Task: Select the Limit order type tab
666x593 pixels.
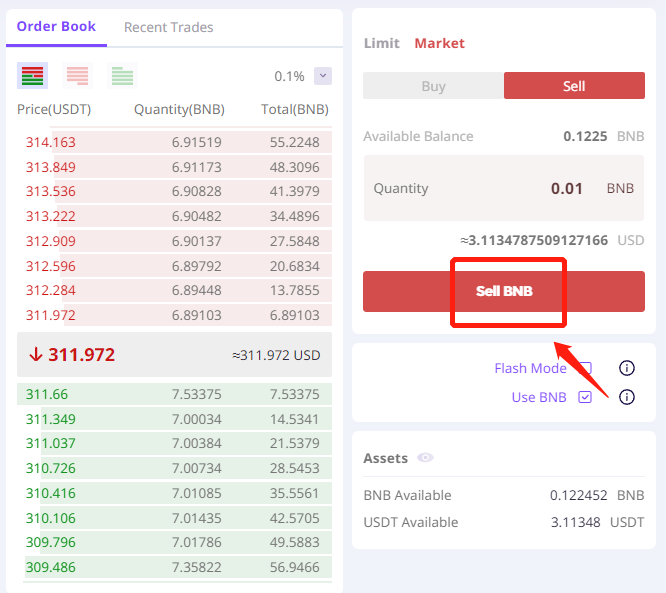Action: click(x=381, y=43)
